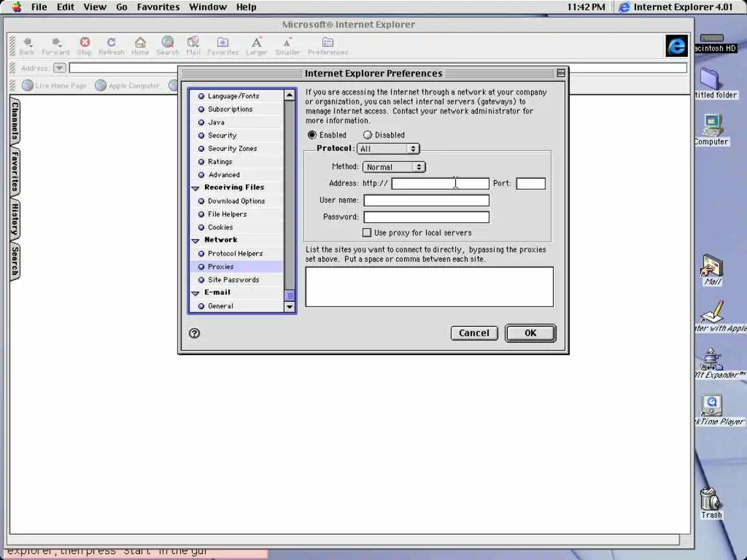Select Protocol Helpers in the list

pyautogui.click(x=236, y=253)
